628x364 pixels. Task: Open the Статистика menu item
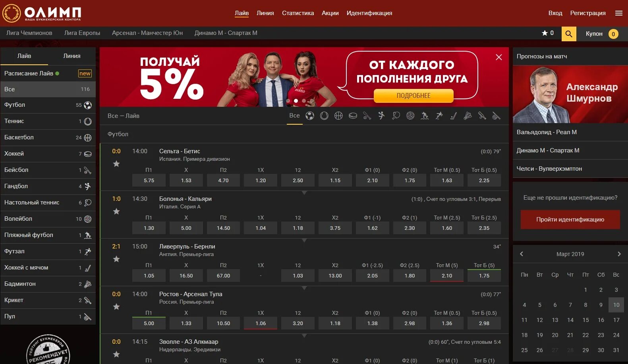click(298, 13)
